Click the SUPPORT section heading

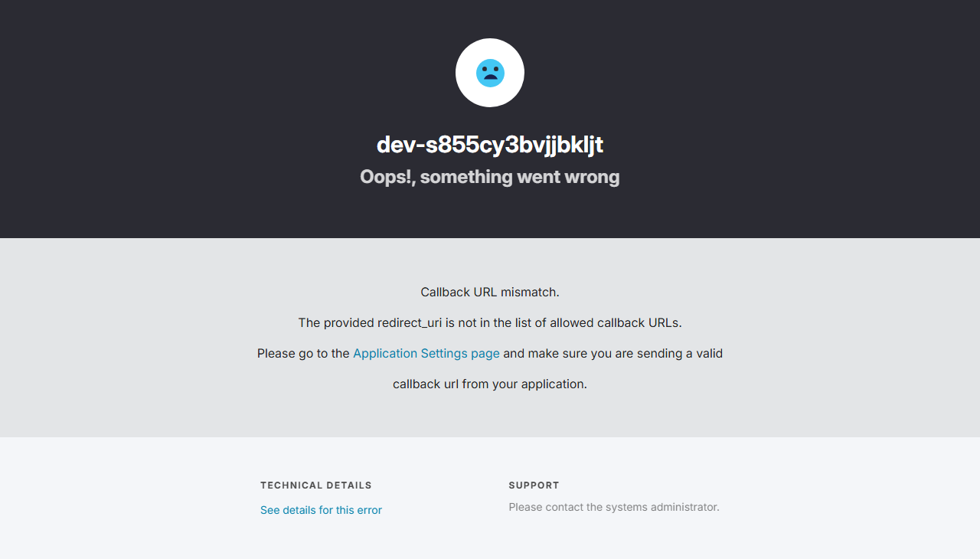[x=534, y=485]
